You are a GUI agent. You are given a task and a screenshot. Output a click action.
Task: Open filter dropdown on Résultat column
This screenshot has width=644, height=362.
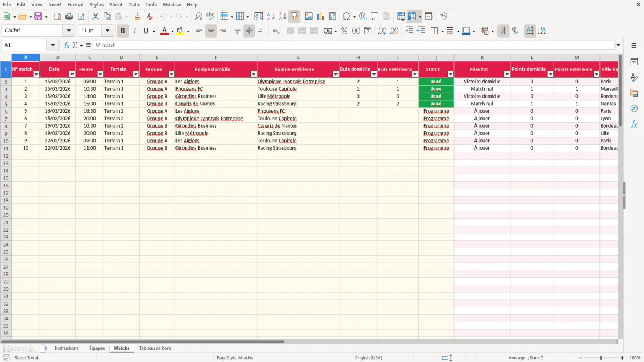(x=507, y=75)
